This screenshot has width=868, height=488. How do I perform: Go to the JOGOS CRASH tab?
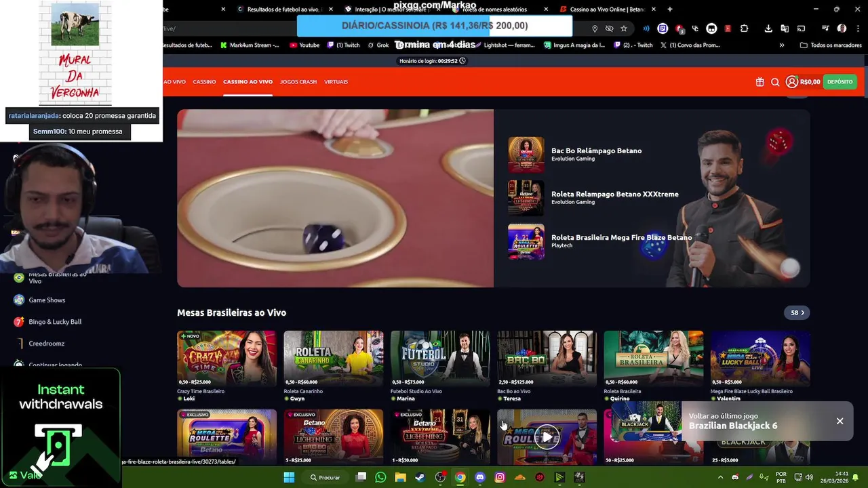pyautogui.click(x=298, y=82)
